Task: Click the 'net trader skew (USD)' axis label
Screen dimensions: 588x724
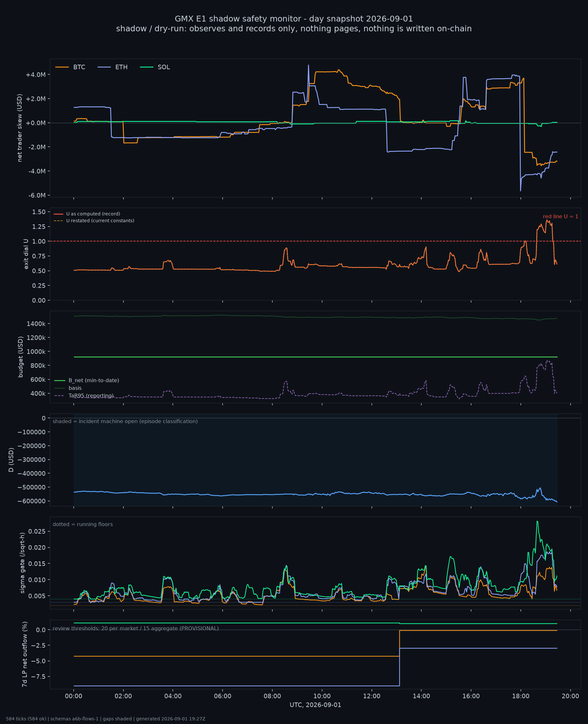Action: tap(20, 128)
